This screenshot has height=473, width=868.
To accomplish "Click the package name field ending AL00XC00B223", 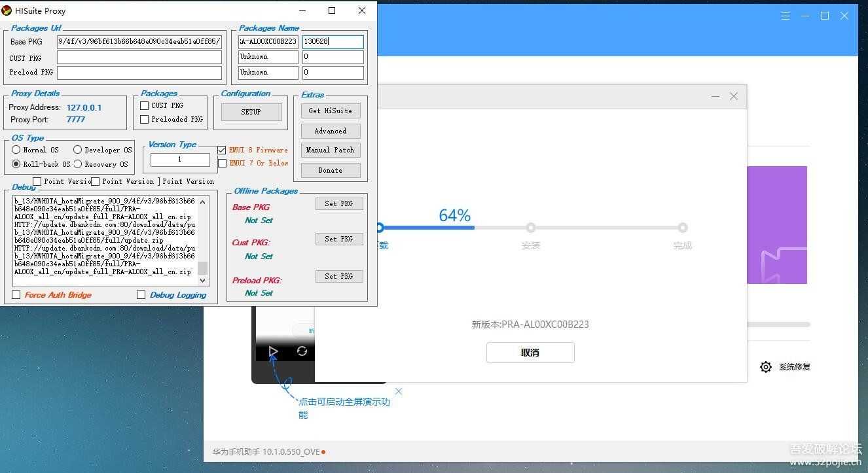I will point(268,41).
